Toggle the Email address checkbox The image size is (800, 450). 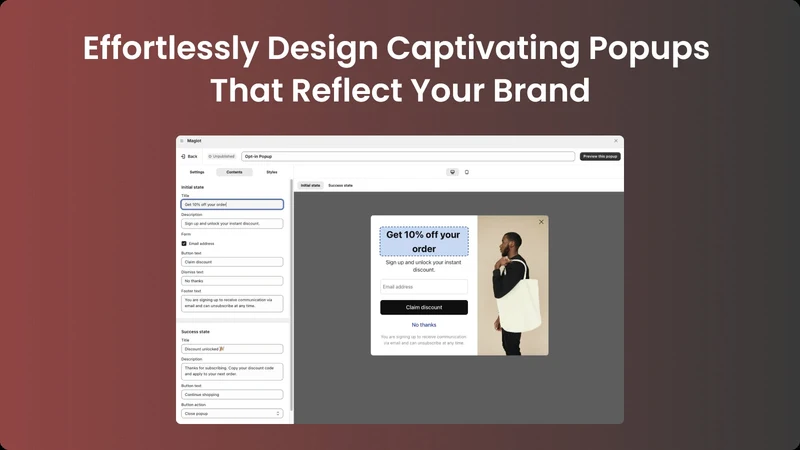[184, 244]
